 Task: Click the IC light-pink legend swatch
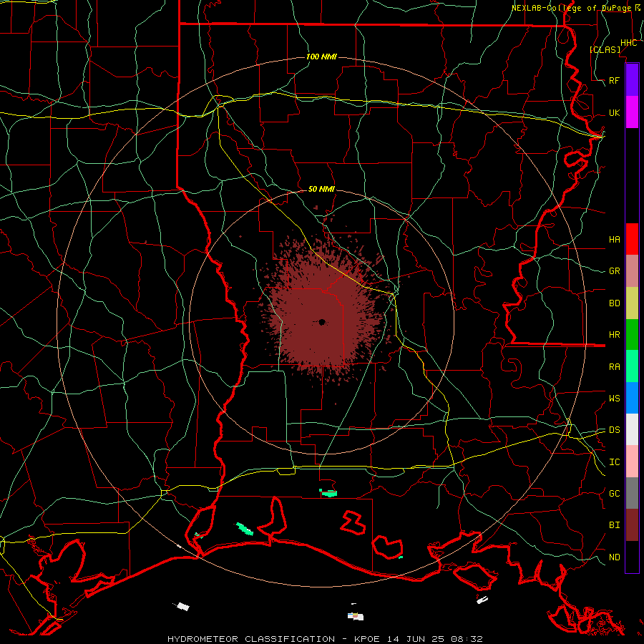632,462
